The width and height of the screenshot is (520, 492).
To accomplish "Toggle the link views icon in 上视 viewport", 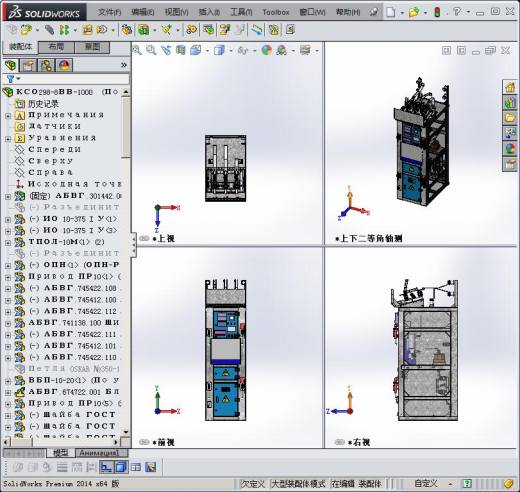I will pos(144,238).
